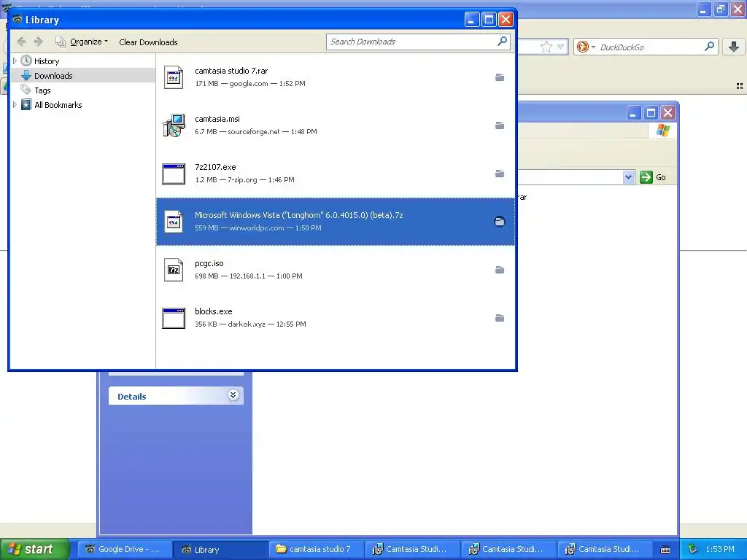Open containing folder for camtasia studio 7.rar
Viewport: 747px width, 560px height.
pyautogui.click(x=499, y=77)
